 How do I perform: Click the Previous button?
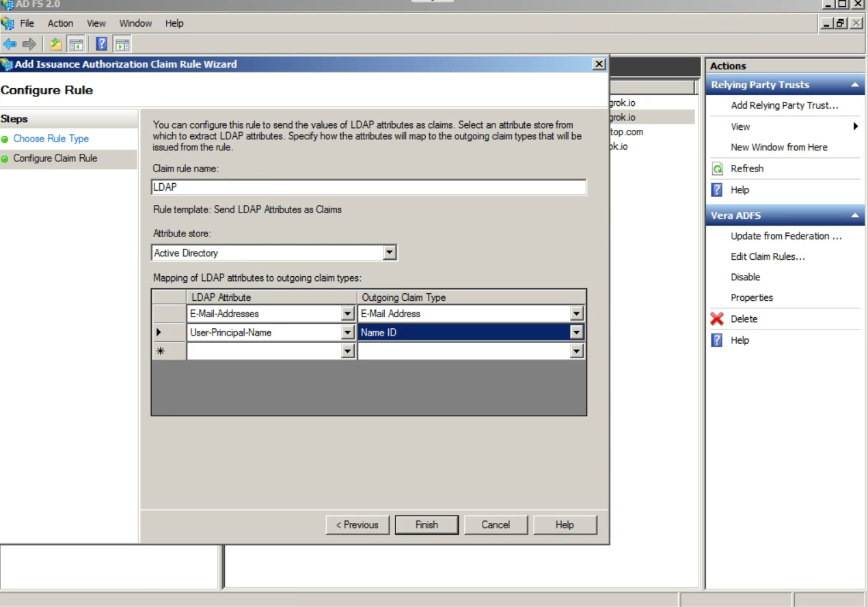click(357, 525)
